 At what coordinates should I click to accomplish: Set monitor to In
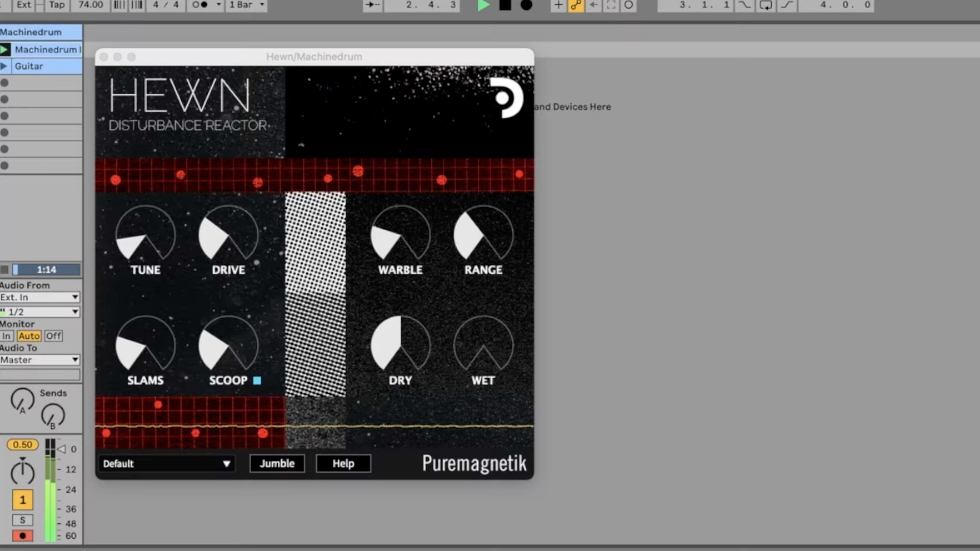(6, 336)
